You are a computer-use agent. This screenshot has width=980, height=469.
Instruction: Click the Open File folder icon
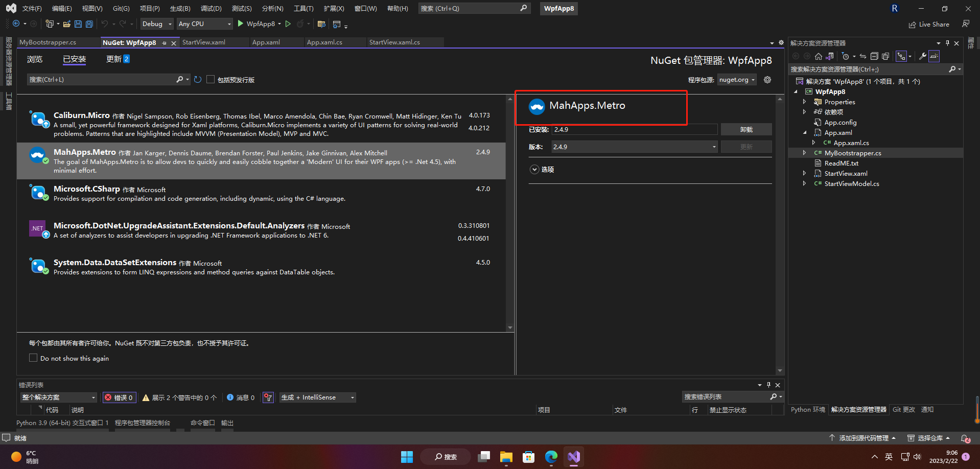(x=67, y=24)
